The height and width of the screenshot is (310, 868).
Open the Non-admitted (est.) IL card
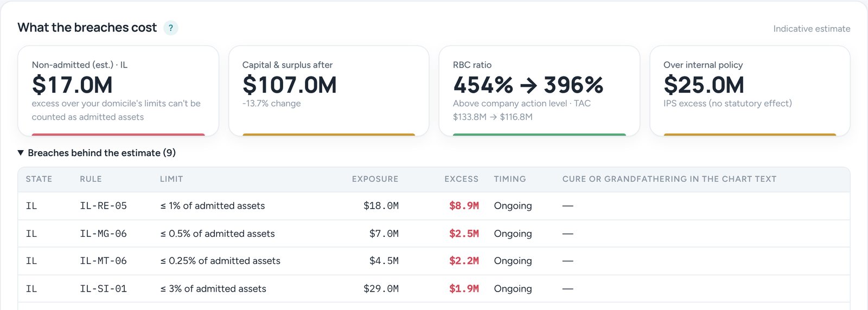118,91
